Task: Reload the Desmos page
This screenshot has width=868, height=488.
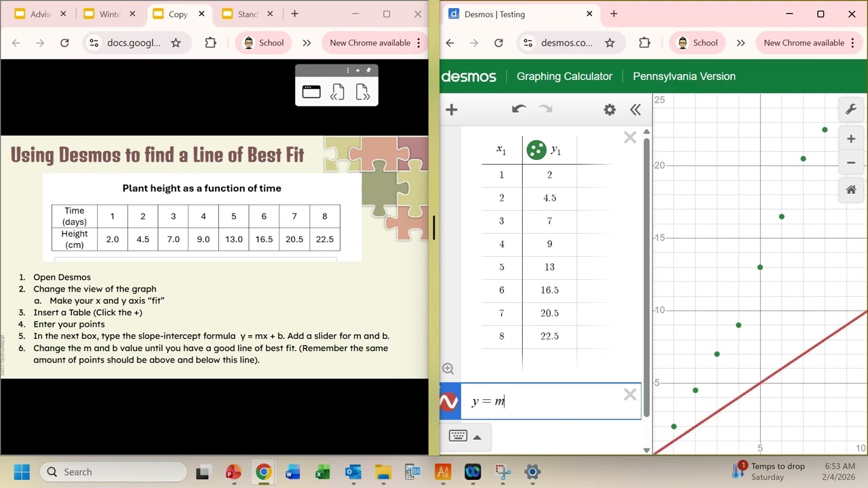Action: tap(498, 43)
